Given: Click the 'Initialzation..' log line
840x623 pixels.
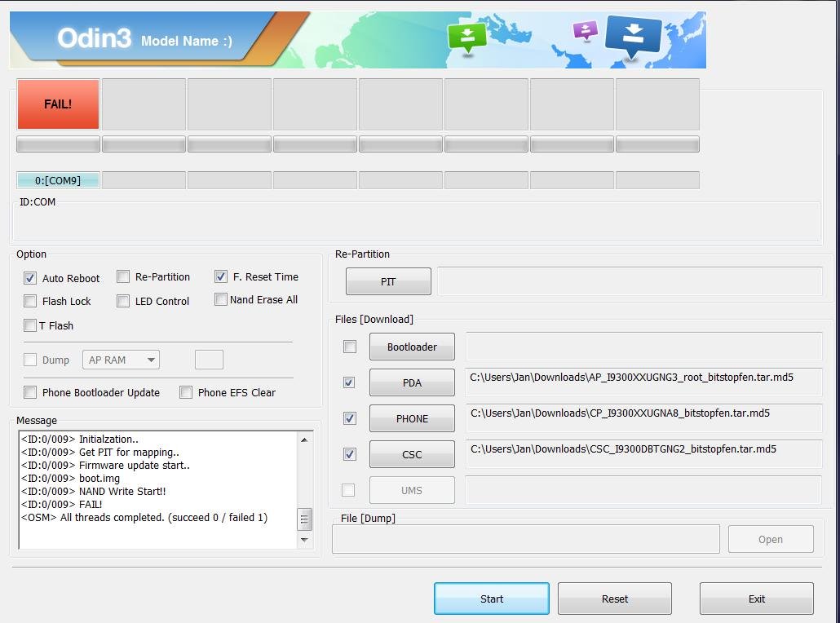Looking at the screenshot, I should click(x=80, y=440).
